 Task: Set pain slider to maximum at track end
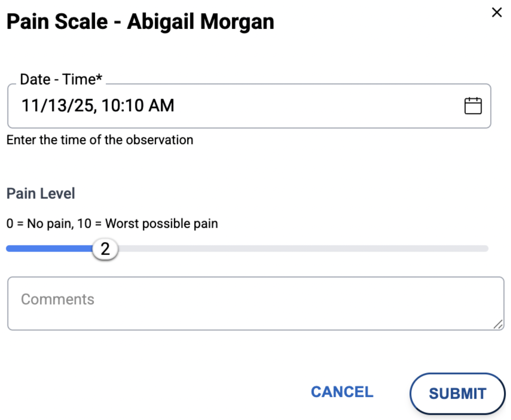click(486, 249)
